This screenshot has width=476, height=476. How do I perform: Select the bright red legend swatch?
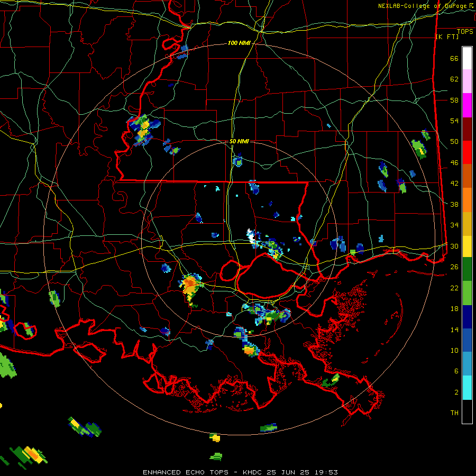pos(467,152)
